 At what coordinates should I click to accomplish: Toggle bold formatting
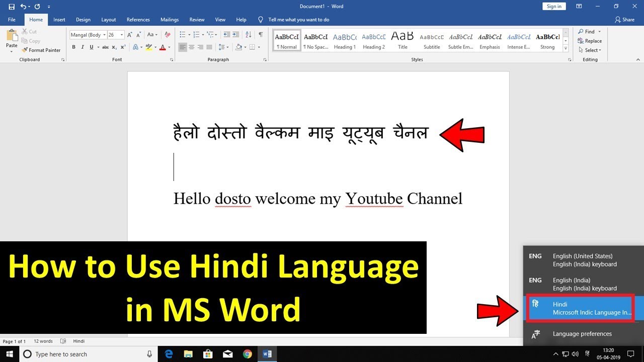pos(73,47)
